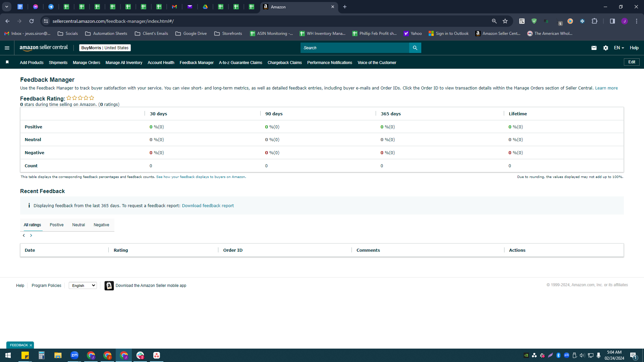Click the browser reload button
The height and width of the screenshot is (362, 644).
[32, 21]
